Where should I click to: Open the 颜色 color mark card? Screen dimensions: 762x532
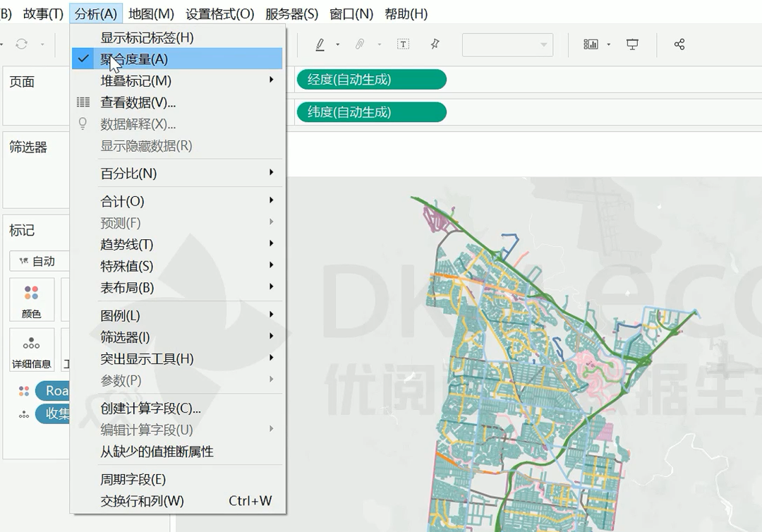point(32,300)
